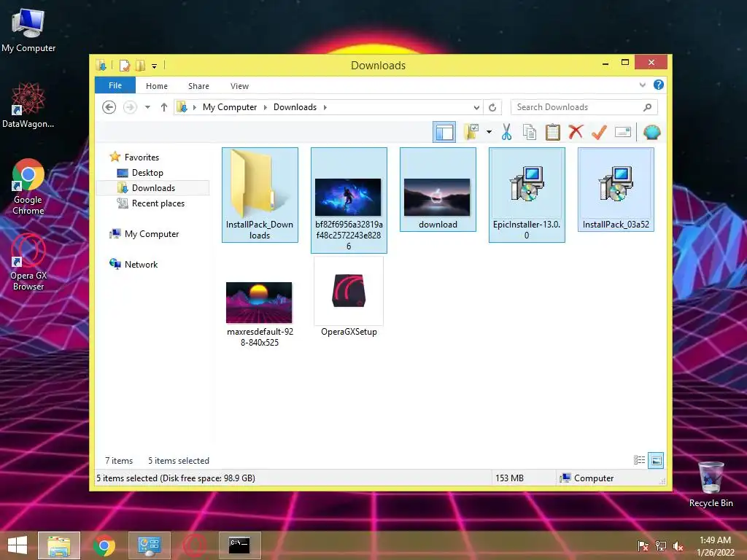Click the blue Help question mark

(659, 85)
